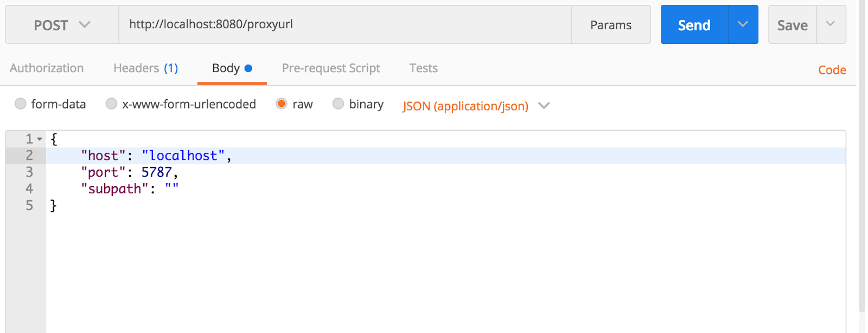This screenshot has width=868, height=333.
Task: Click the Send request button
Action: pos(694,25)
